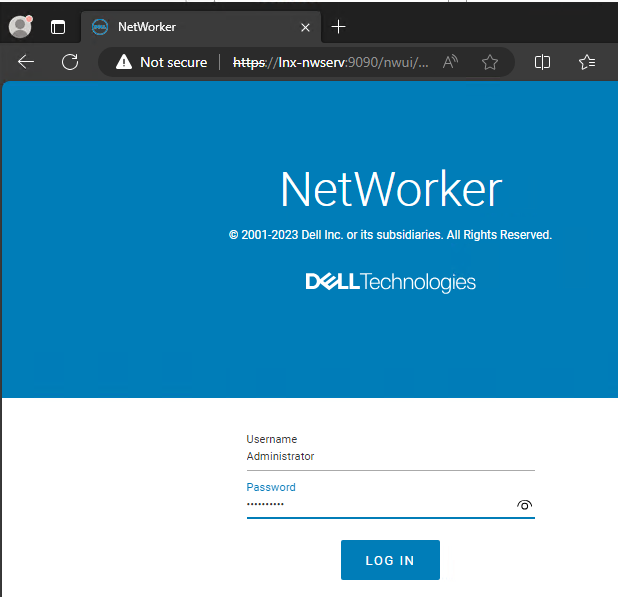Focus the Username field with Administrator
The height and width of the screenshot is (597, 618).
[391, 456]
